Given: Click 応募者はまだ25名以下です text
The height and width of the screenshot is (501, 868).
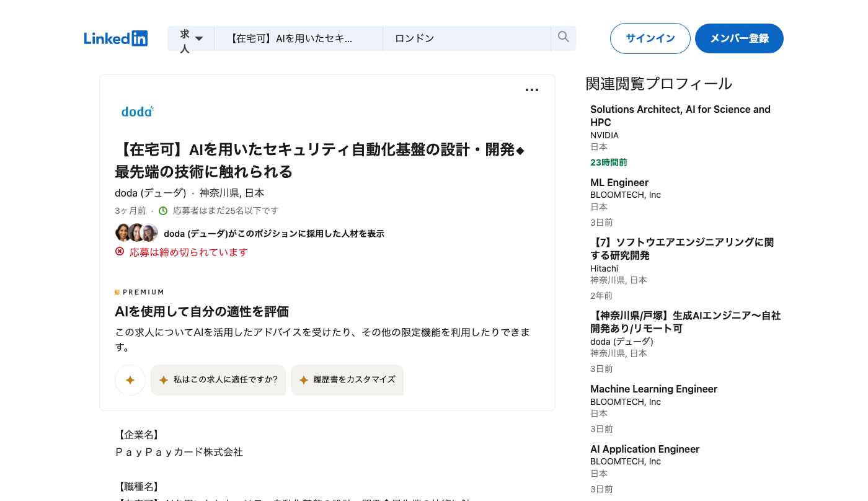Looking at the screenshot, I should (x=226, y=211).
